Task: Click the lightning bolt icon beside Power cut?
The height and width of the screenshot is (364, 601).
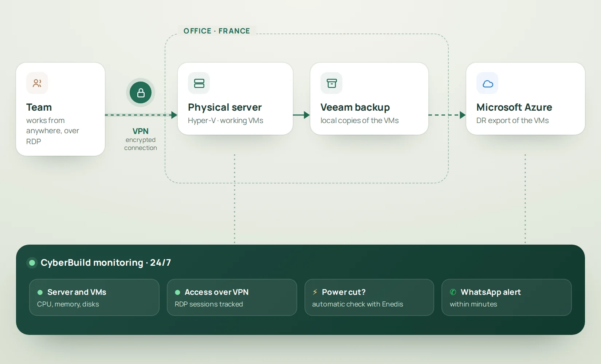Action: [315, 292]
